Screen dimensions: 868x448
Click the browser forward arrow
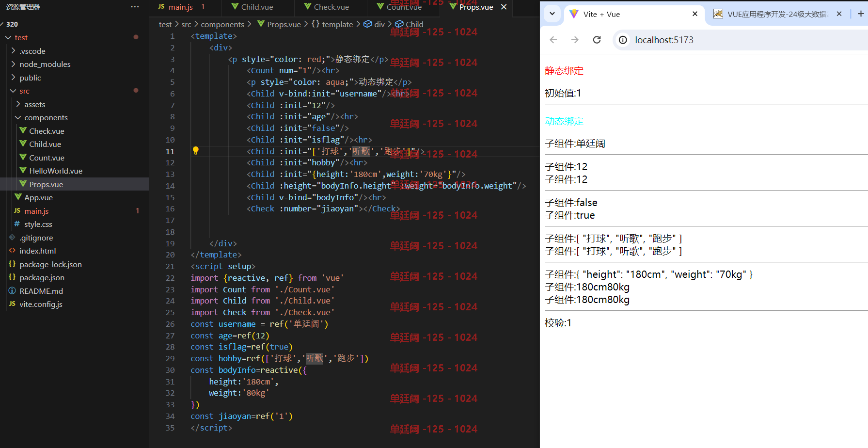(575, 40)
